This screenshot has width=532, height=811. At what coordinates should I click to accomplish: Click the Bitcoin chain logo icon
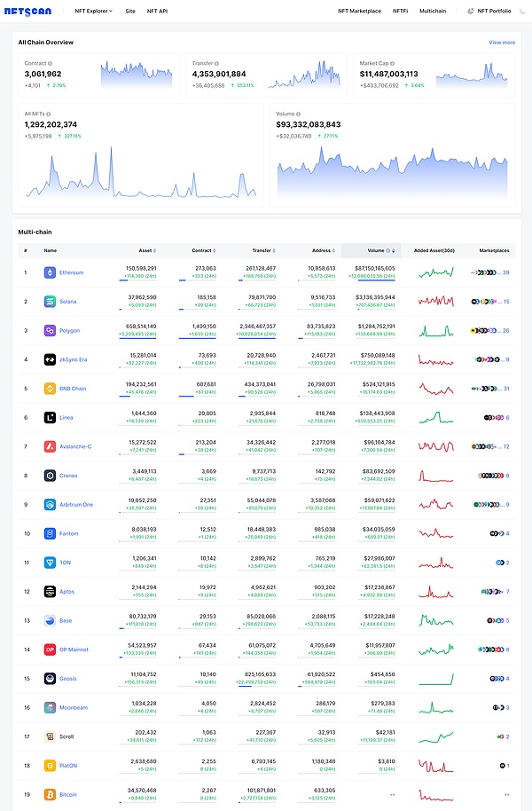click(50, 794)
